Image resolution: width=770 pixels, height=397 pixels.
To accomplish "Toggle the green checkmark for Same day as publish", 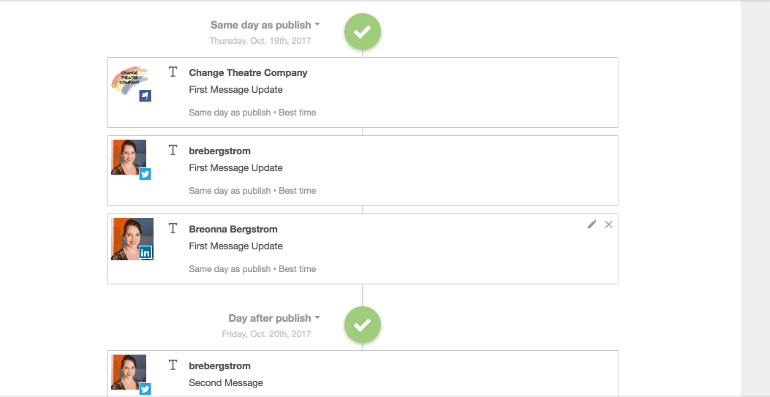I will click(x=362, y=32).
